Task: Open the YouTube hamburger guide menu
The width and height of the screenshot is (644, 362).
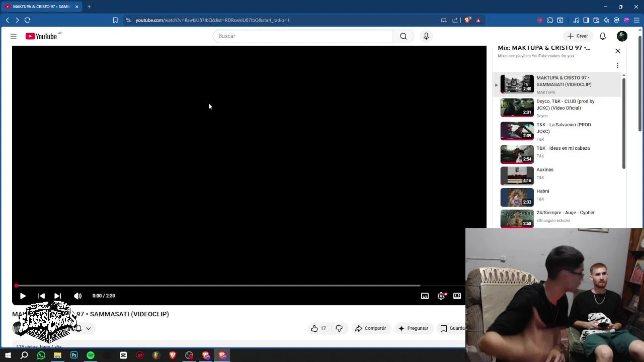Action: (x=14, y=36)
